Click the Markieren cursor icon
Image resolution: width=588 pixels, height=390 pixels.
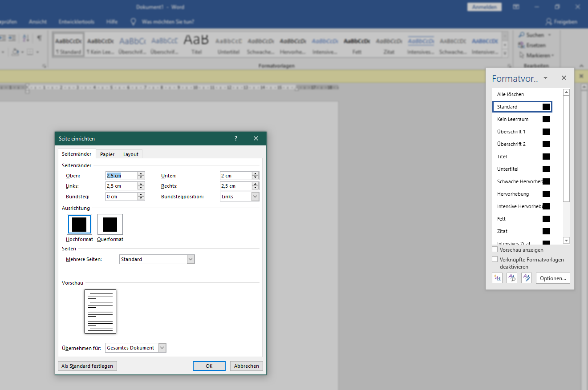tap(521, 55)
